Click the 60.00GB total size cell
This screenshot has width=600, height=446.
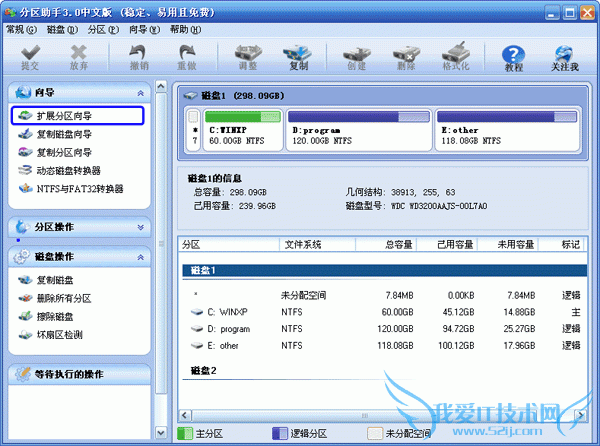pyautogui.click(x=397, y=312)
